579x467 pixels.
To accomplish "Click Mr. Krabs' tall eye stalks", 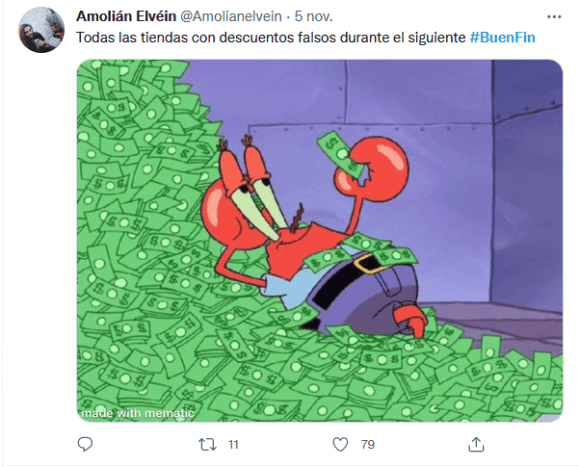I will click(x=251, y=188).
